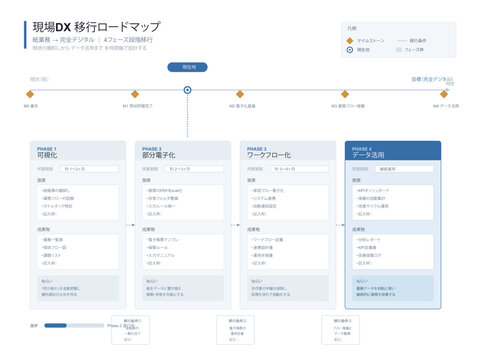Click the ねらい box in PHASE 2 card
The height and width of the screenshot is (360, 480).
183,288
